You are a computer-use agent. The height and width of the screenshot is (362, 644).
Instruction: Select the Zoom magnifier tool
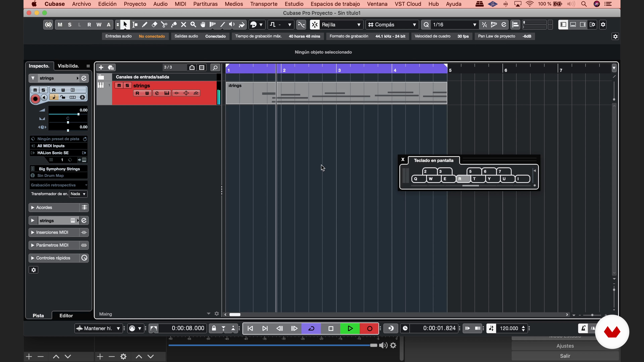pyautogui.click(x=193, y=24)
